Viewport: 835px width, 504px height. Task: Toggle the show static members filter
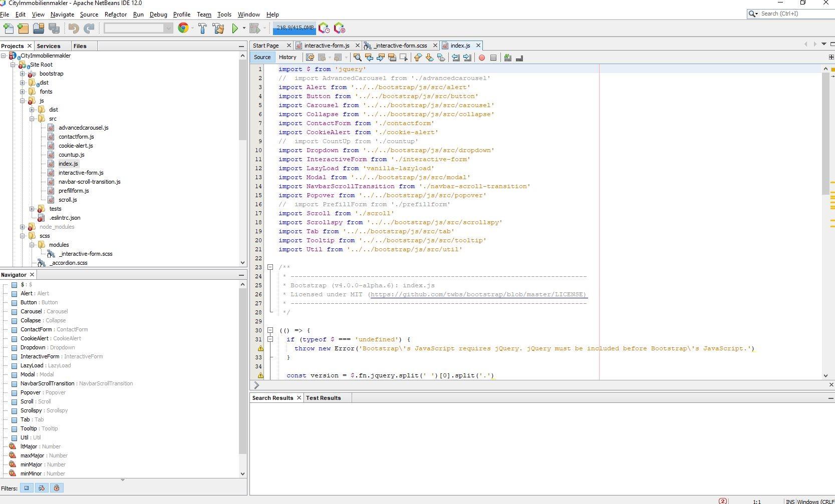(x=42, y=488)
